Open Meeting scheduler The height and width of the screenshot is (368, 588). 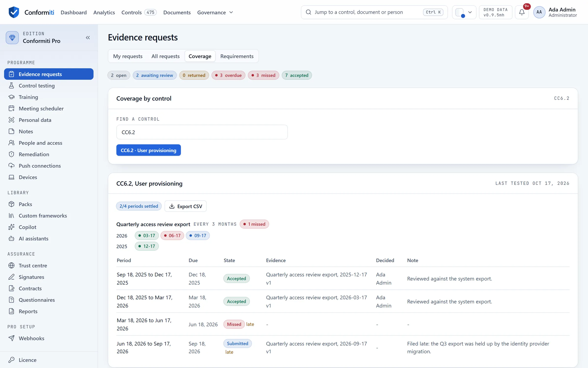coord(49,108)
